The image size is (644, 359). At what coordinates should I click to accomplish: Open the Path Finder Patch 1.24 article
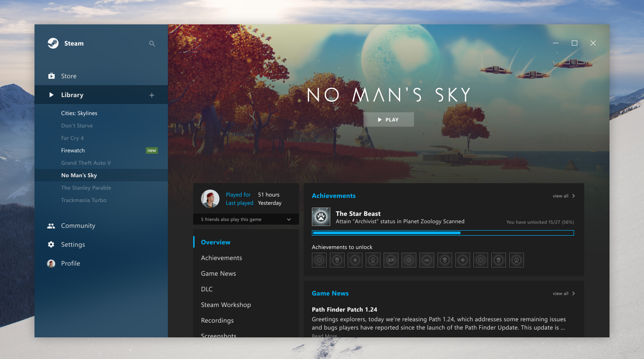345,310
